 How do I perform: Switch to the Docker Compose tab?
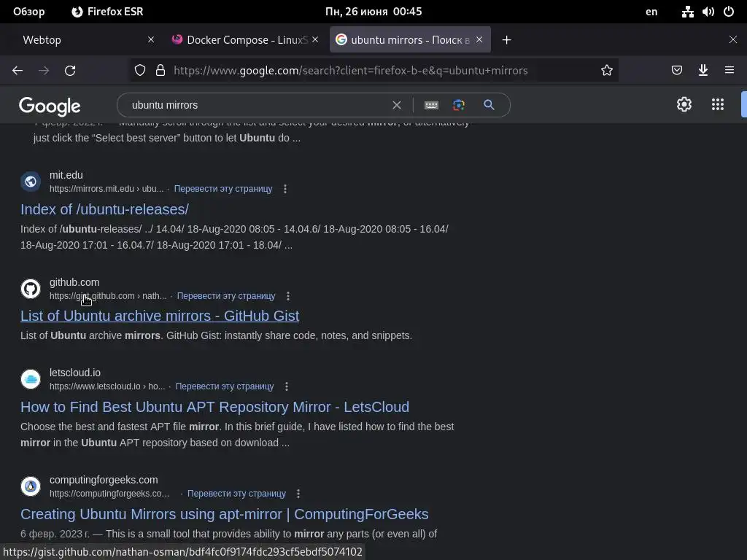pos(245,40)
